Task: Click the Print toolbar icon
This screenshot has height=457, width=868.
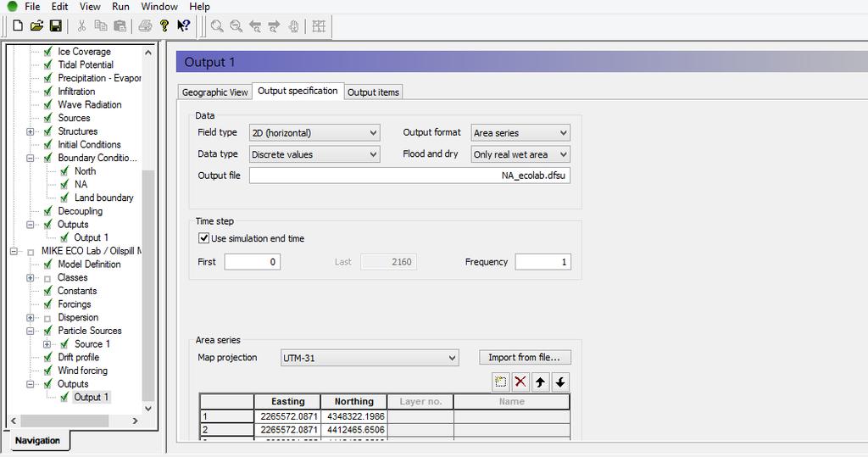Action: [145, 26]
